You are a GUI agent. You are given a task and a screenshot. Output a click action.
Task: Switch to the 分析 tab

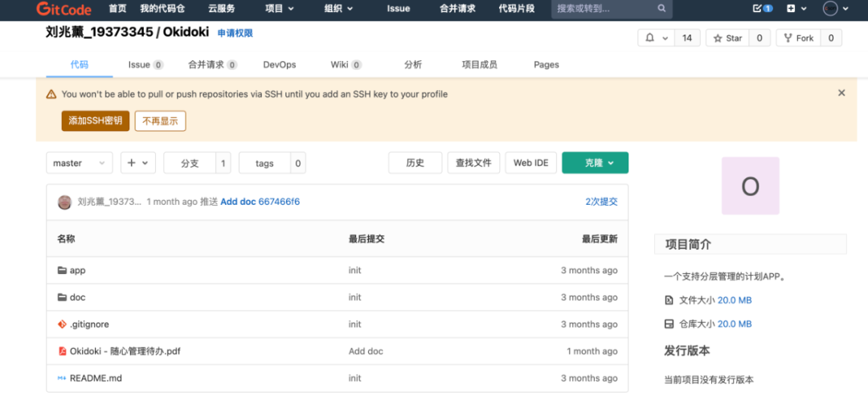pos(413,64)
